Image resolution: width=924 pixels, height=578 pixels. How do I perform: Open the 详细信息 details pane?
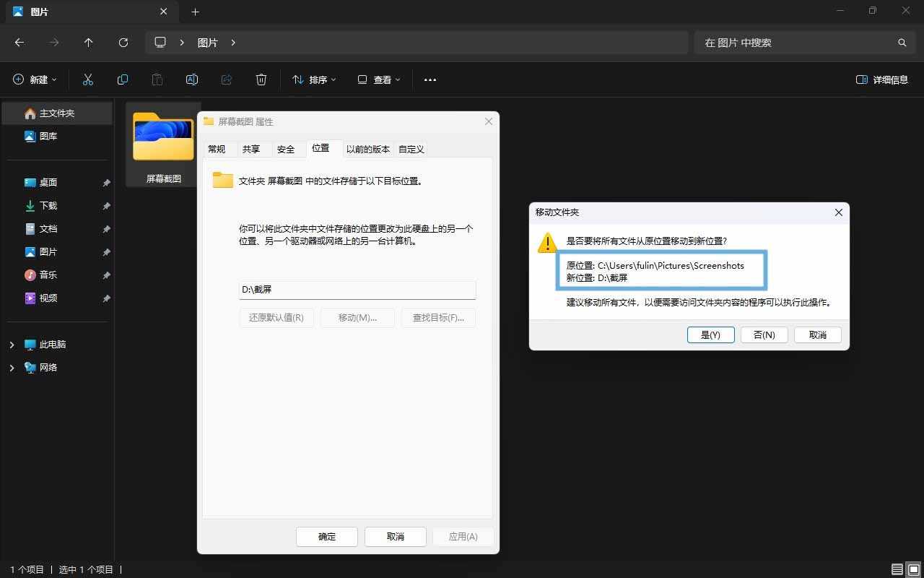882,79
